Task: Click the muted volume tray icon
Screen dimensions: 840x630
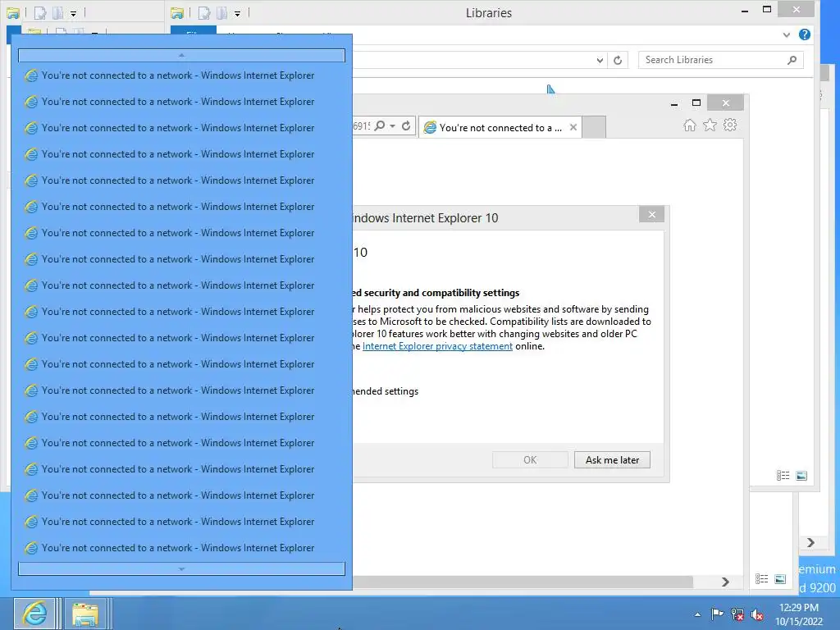Action: tap(757, 614)
